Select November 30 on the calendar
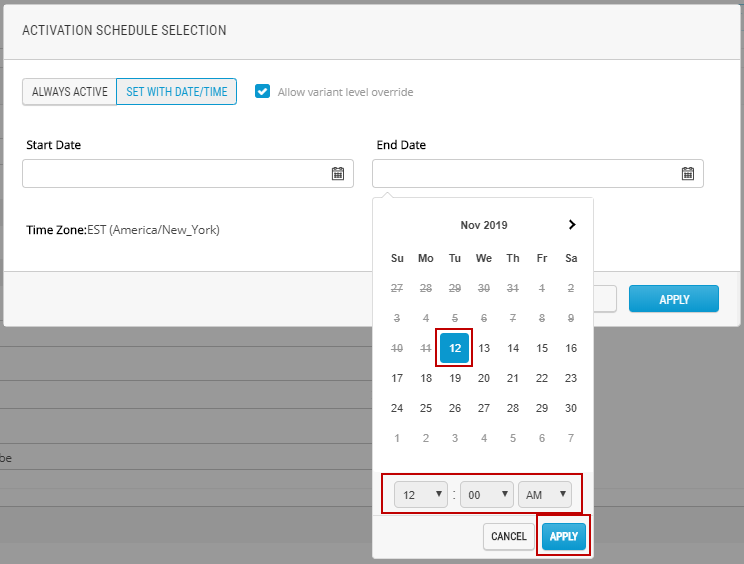This screenshot has width=744, height=564. (x=571, y=408)
